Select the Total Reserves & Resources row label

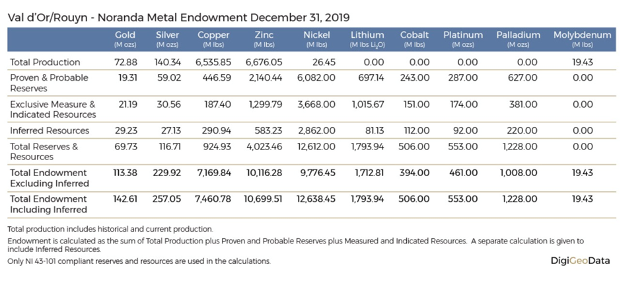coord(44,151)
